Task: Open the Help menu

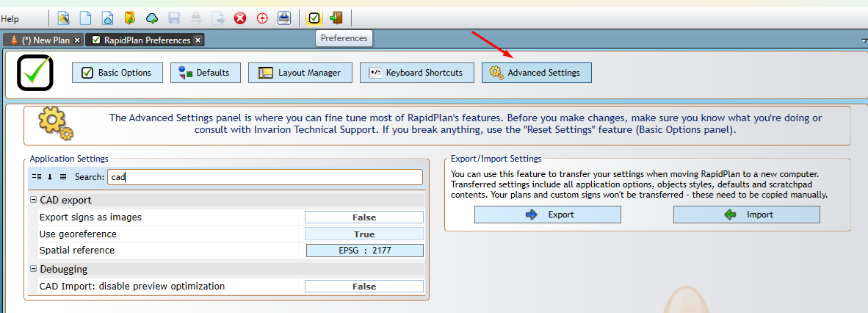Action: tap(10, 19)
